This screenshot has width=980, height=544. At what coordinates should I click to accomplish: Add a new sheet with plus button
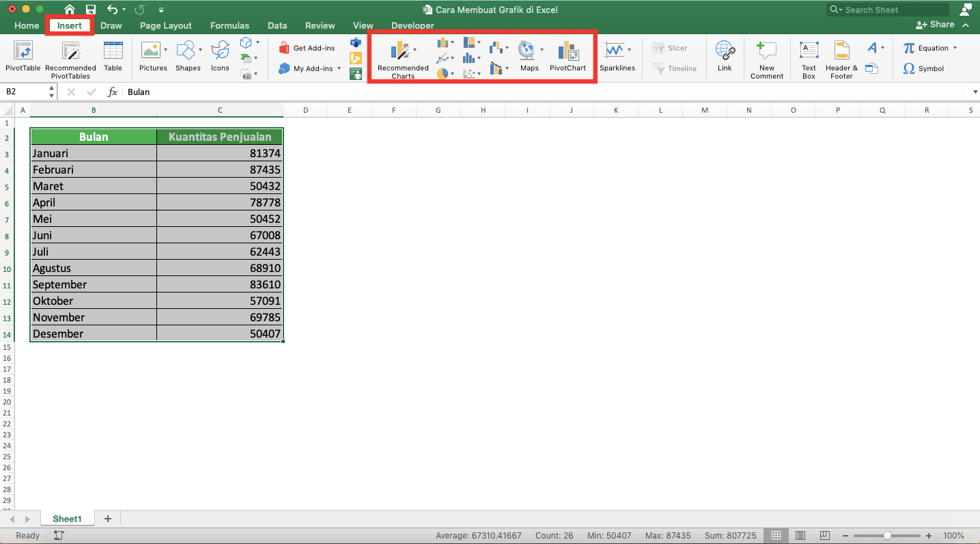(x=107, y=519)
